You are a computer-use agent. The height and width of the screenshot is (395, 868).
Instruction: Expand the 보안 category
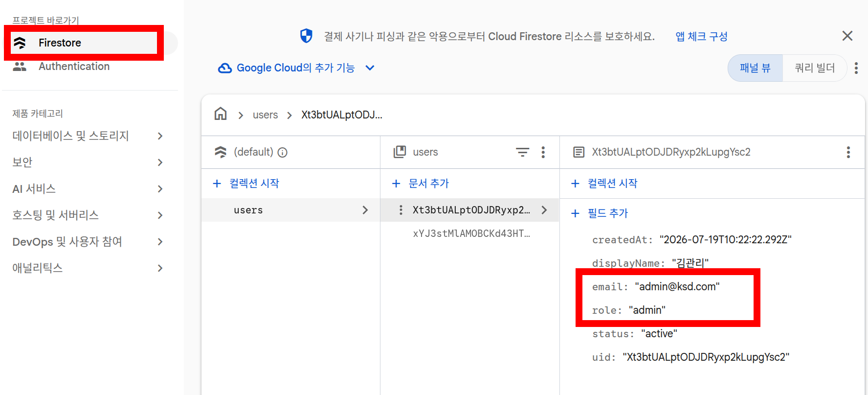coord(88,163)
